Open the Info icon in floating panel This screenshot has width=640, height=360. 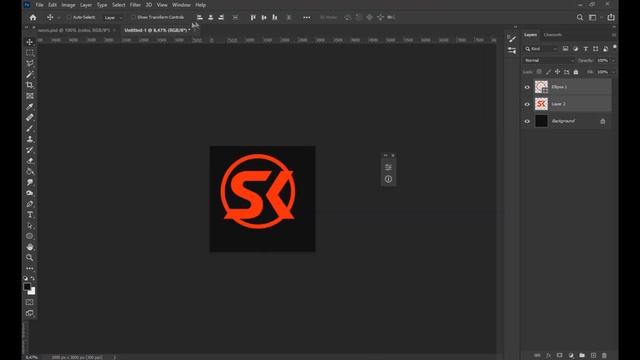[x=388, y=179]
